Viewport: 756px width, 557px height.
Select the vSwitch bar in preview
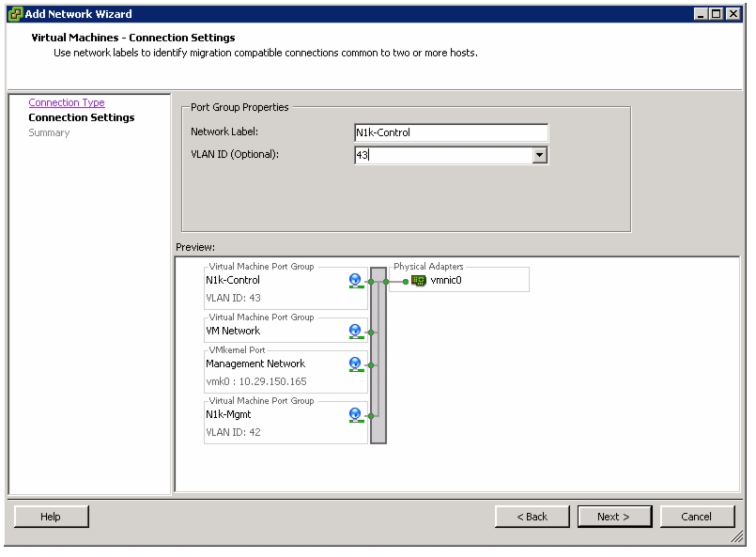[x=378, y=355]
